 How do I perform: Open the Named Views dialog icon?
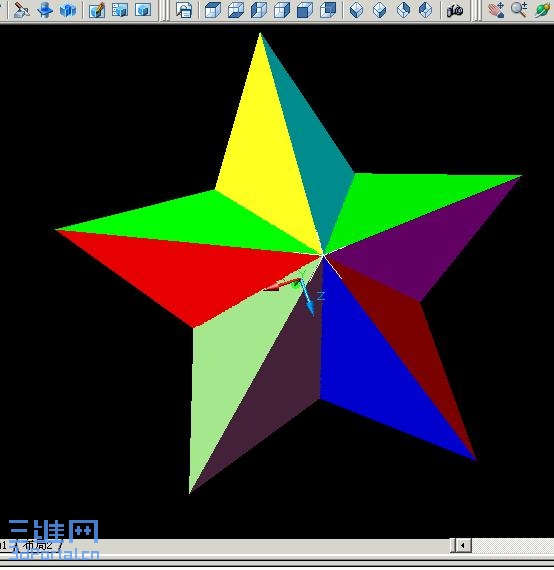tap(184, 10)
